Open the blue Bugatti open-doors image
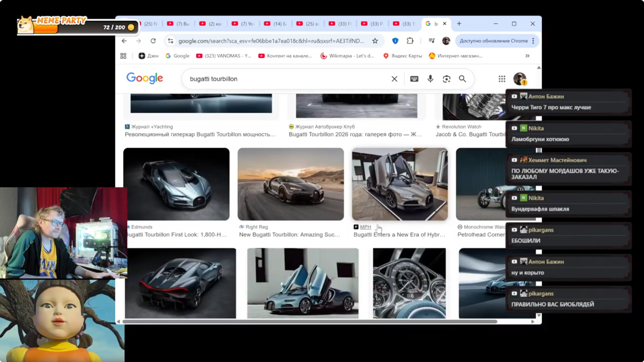 (x=303, y=283)
